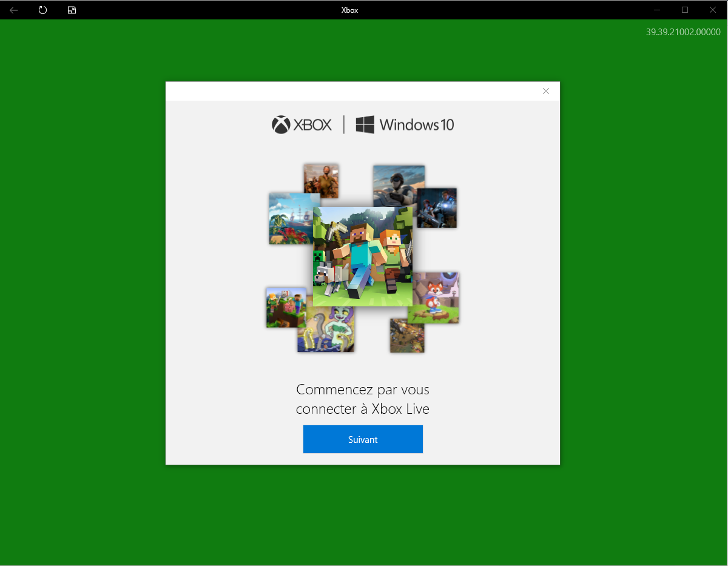Click the back arrow in title bar

tap(14, 10)
